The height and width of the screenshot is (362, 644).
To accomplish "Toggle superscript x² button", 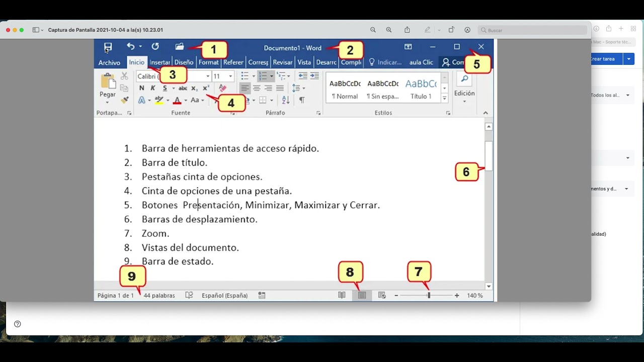I will 206,88.
